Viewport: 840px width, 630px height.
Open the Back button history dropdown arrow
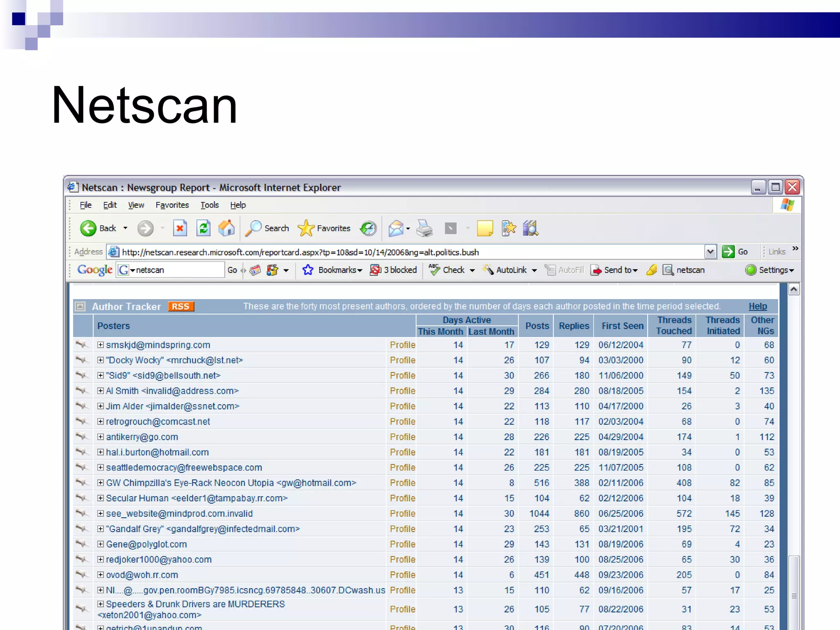(x=126, y=228)
